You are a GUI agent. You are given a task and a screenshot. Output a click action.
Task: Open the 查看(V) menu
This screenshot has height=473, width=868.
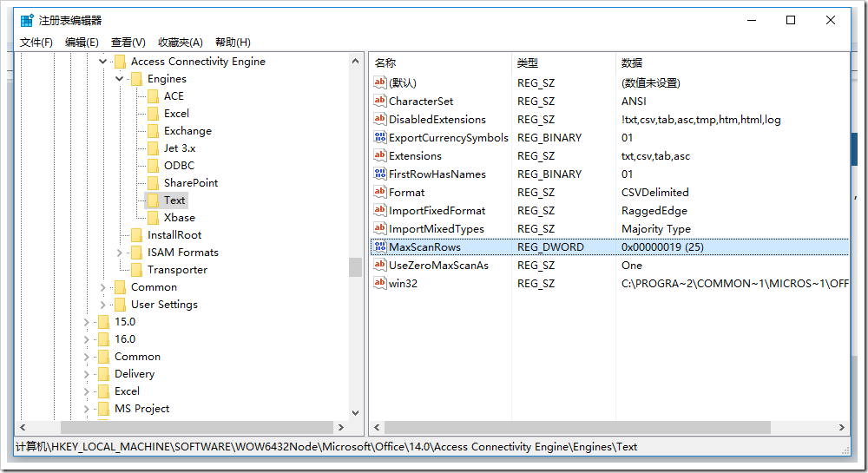[128, 43]
